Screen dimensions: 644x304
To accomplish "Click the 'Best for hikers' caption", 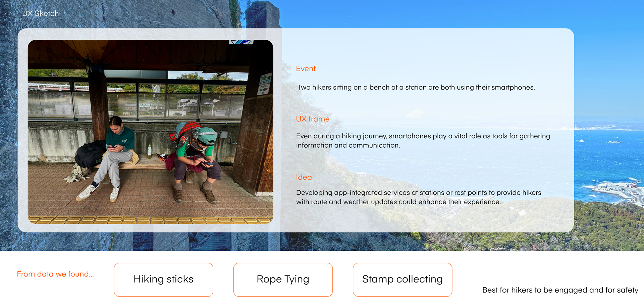I will click(560, 290).
